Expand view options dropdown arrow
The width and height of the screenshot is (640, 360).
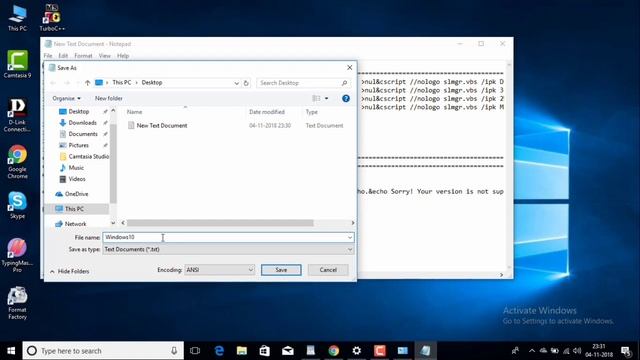327,98
